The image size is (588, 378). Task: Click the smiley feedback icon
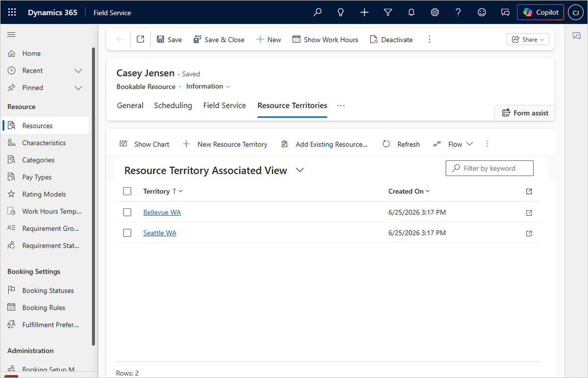pyautogui.click(x=482, y=12)
